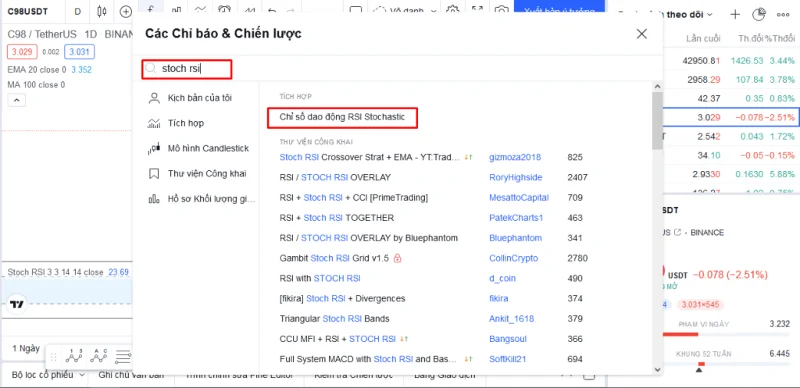Add 'RSI with STOCH RSI' script
800x388 pixels.
click(x=320, y=278)
